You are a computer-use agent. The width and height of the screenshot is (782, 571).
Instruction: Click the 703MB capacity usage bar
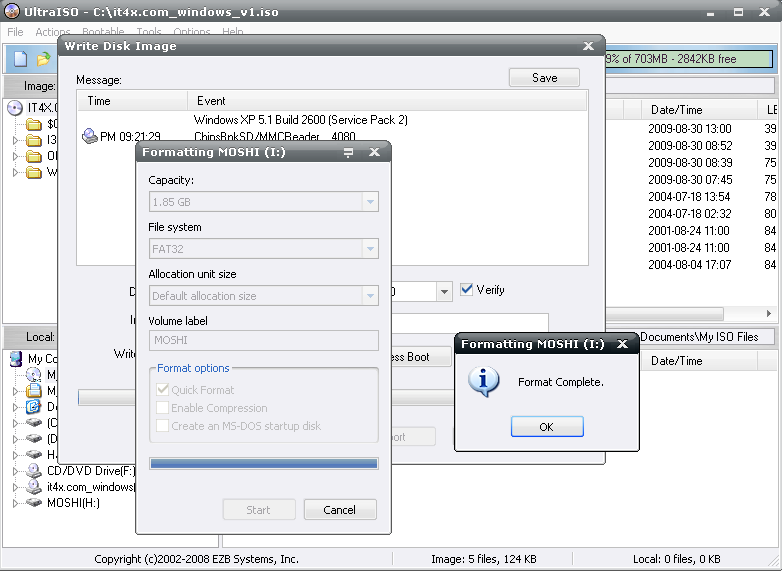(690, 59)
